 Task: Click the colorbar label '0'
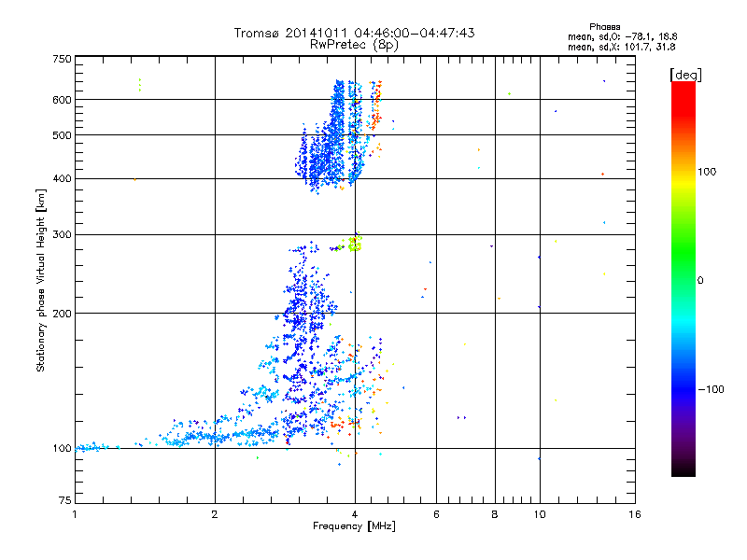point(700,281)
